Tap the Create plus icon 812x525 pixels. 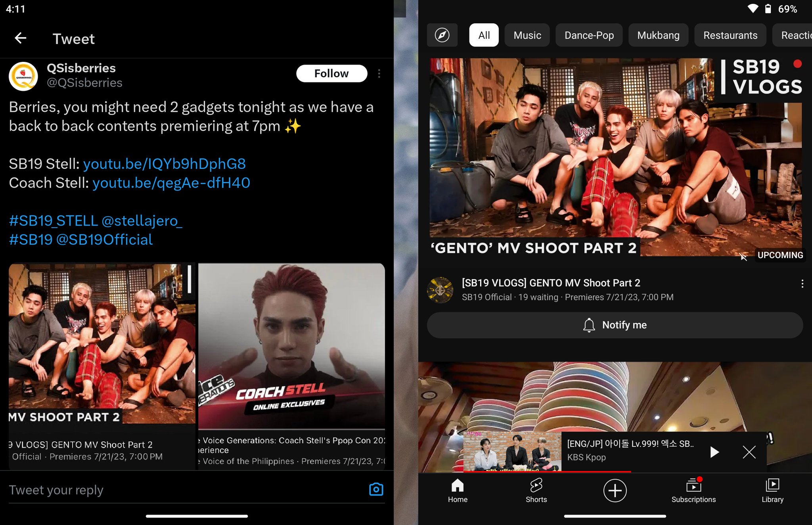[x=614, y=491]
